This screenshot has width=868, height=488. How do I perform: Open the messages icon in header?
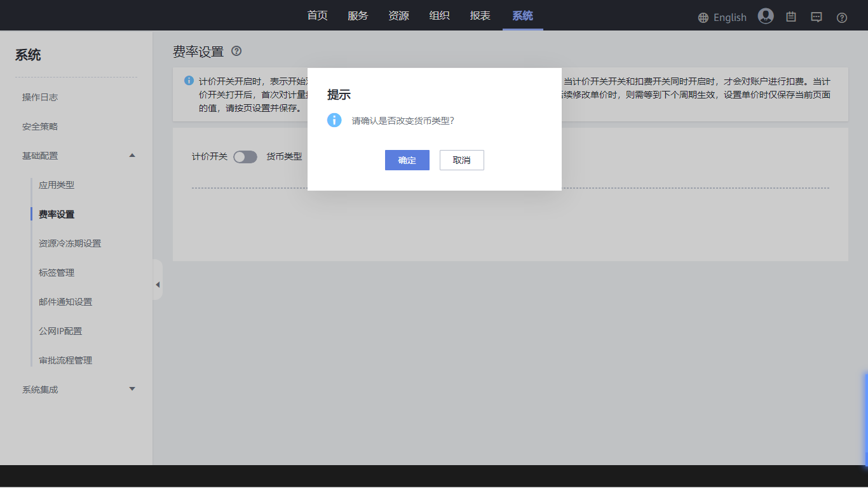click(817, 17)
